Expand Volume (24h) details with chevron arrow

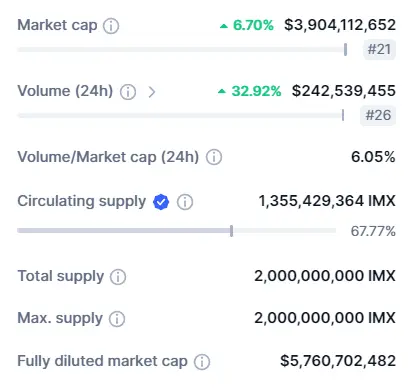152,92
